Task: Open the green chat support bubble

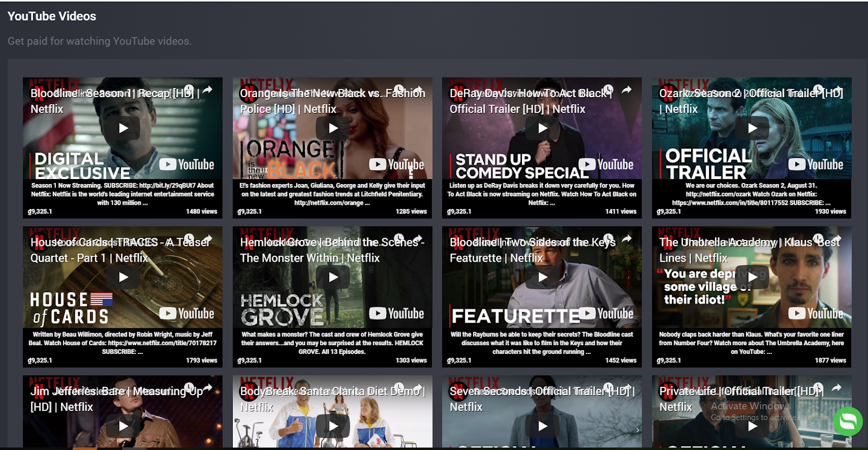Action: 848,421
